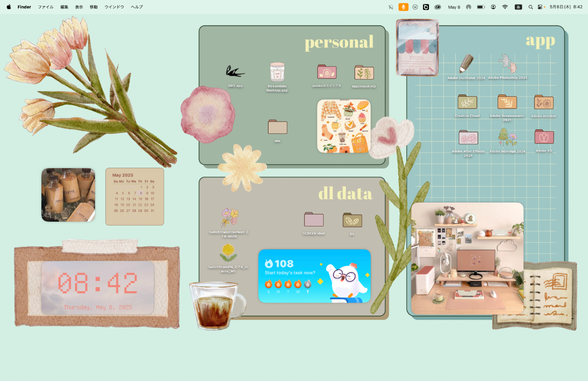This screenshot has height=381, width=588.
Task: Toggle the orange microphone in menu bar
Action: point(403,7)
